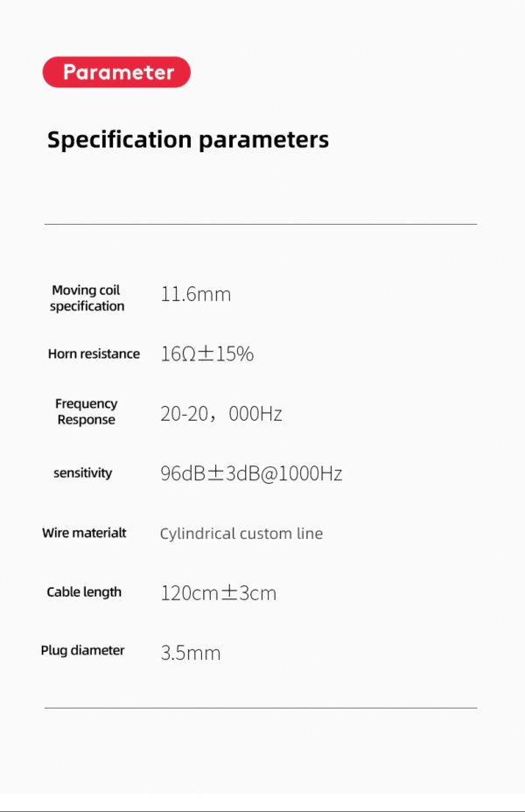
Task: Select the 3.5mm plug value
Action: click(191, 653)
